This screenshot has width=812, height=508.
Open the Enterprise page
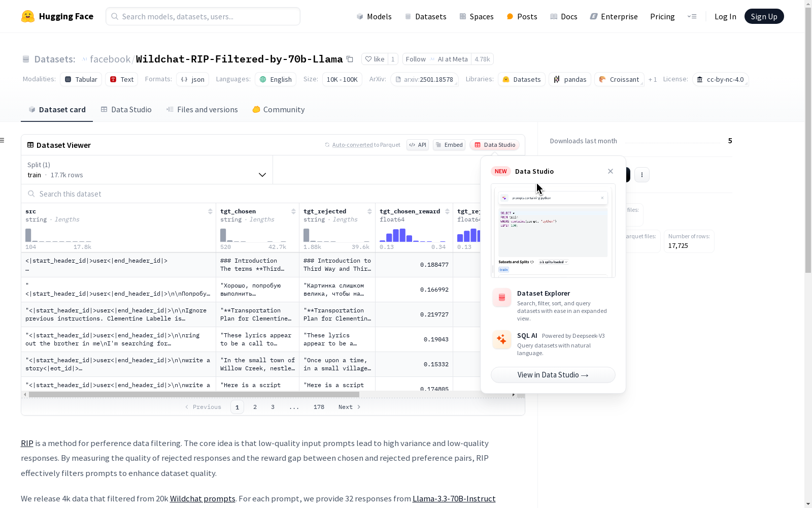point(614,16)
